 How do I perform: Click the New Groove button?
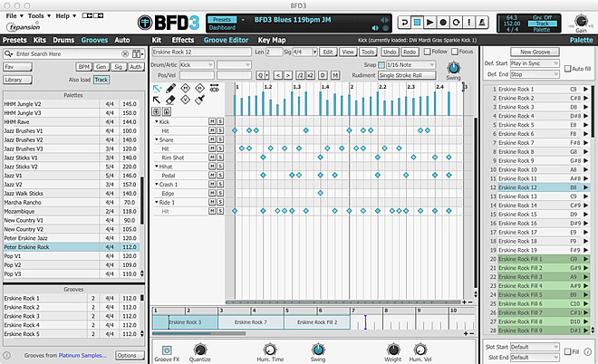pyautogui.click(x=535, y=52)
